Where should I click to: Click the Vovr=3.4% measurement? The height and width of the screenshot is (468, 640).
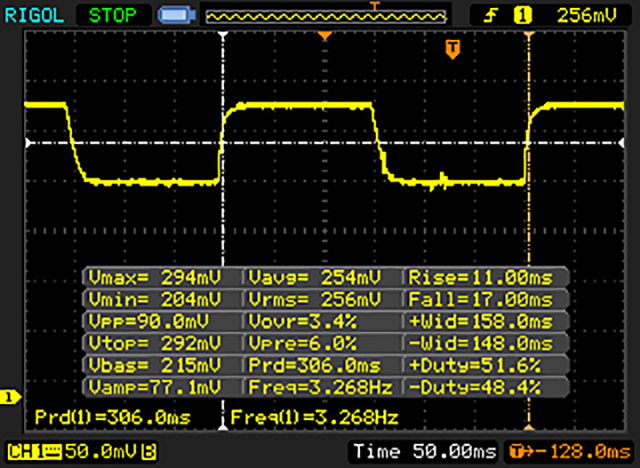[x=302, y=322]
